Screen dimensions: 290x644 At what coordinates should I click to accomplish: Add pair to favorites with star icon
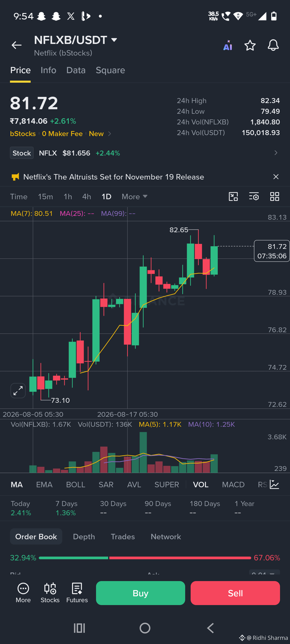[250, 45]
